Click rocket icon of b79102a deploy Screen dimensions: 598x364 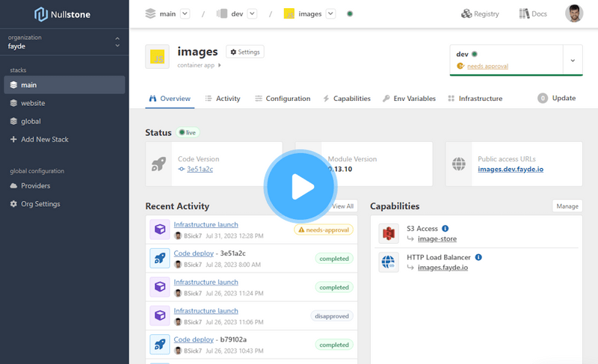tap(160, 345)
